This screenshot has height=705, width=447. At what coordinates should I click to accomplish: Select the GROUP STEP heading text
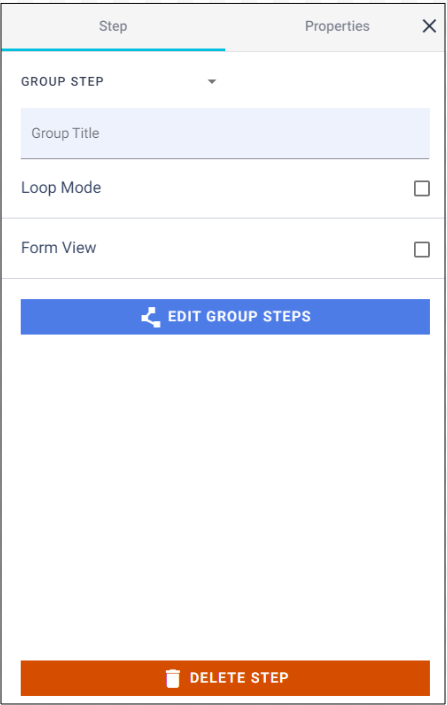tap(63, 82)
